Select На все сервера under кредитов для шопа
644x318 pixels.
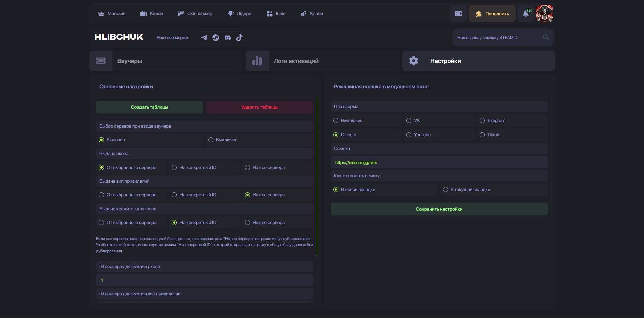click(278, 222)
